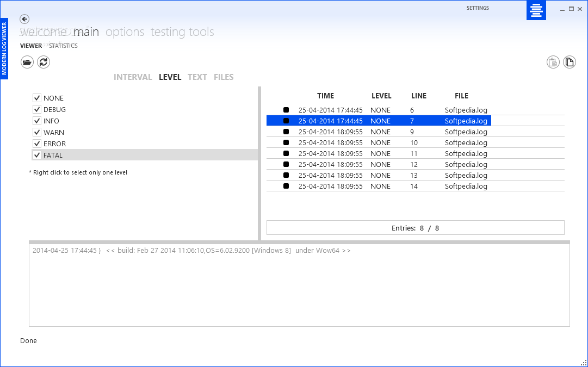
Task: Click the right click hint text
Action: click(78, 172)
